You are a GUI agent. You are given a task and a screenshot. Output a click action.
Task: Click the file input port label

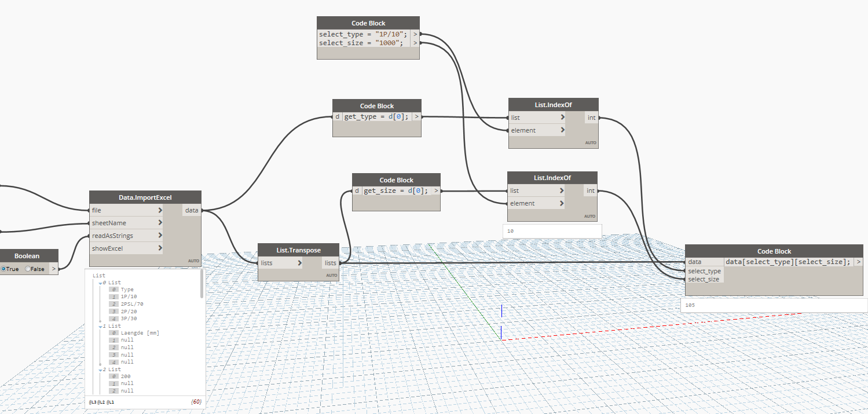96,210
